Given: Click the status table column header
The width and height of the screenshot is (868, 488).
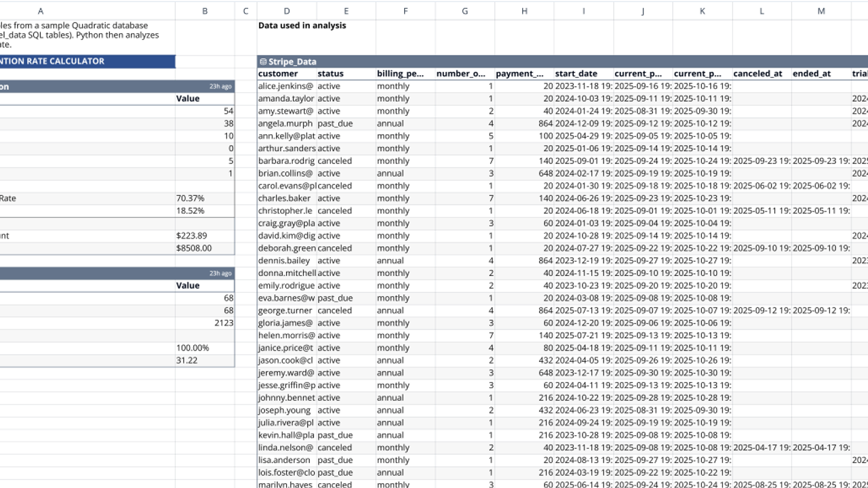Looking at the screenshot, I should coord(346,74).
